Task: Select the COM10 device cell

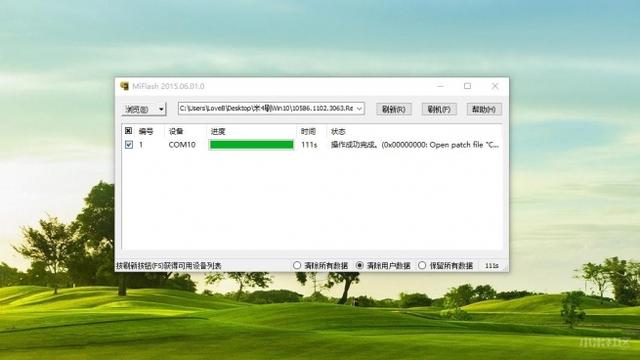Action: (x=182, y=144)
